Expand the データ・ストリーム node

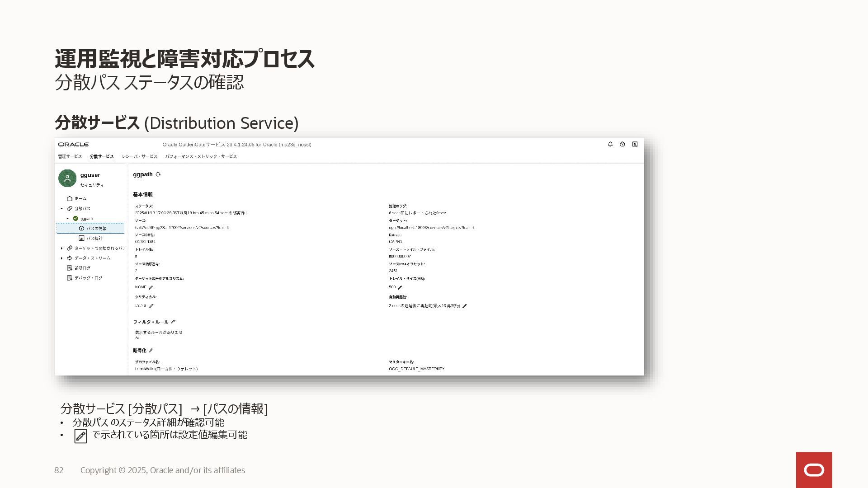(x=62, y=258)
